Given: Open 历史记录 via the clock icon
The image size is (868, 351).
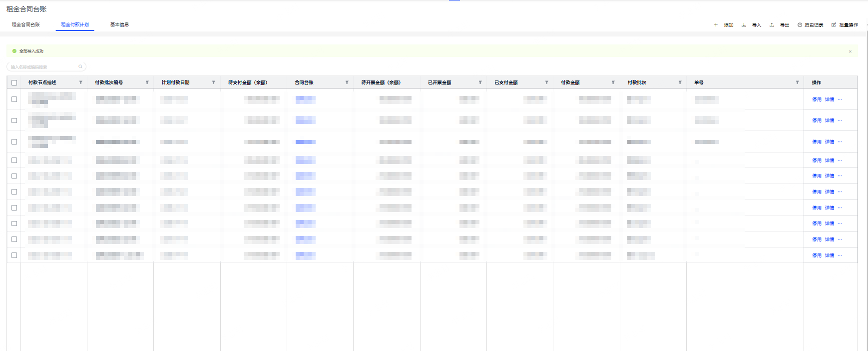Looking at the screenshot, I should (x=800, y=25).
